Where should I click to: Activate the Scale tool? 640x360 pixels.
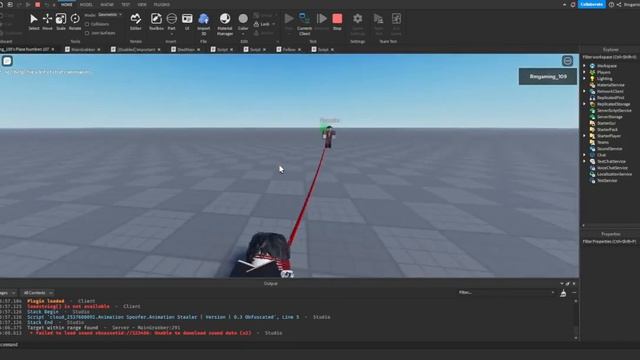(61, 21)
